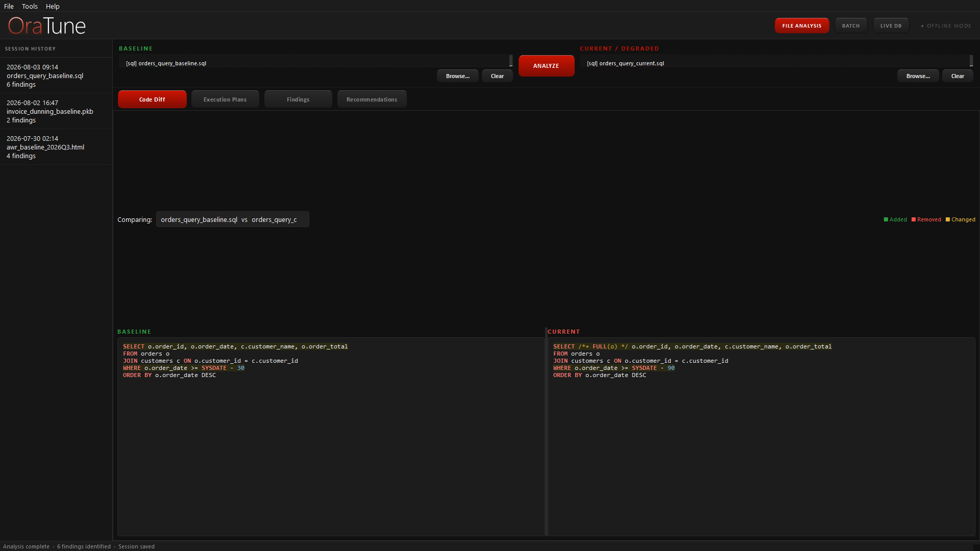Click the current path field scrollbar
980x551 pixels.
[971, 61]
